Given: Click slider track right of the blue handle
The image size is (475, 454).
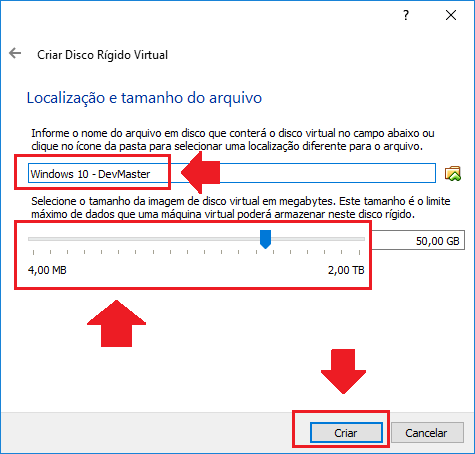Looking at the screenshot, I should [318, 239].
